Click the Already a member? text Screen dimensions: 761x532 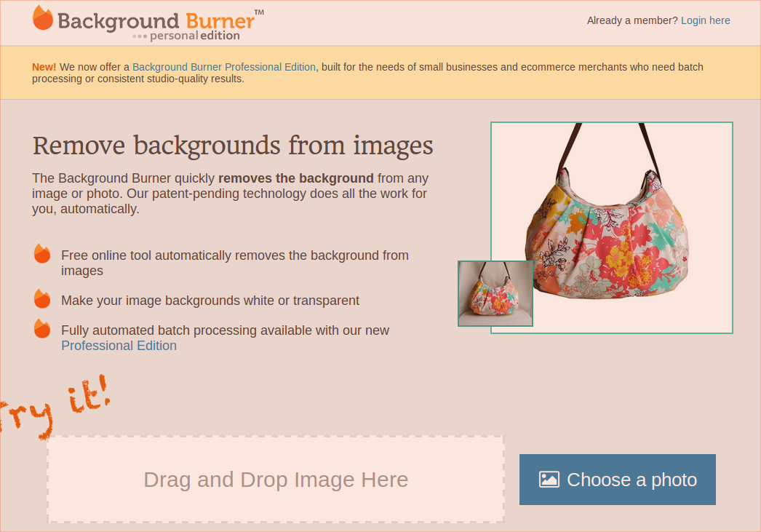coord(632,20)
